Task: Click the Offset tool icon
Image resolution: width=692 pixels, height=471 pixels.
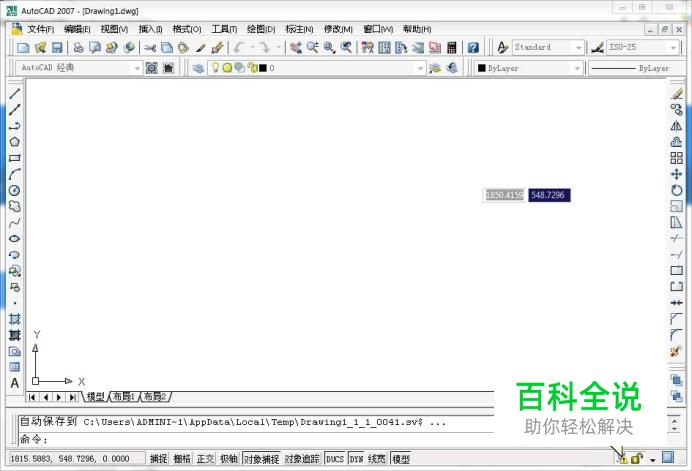Action: point(677,142)
